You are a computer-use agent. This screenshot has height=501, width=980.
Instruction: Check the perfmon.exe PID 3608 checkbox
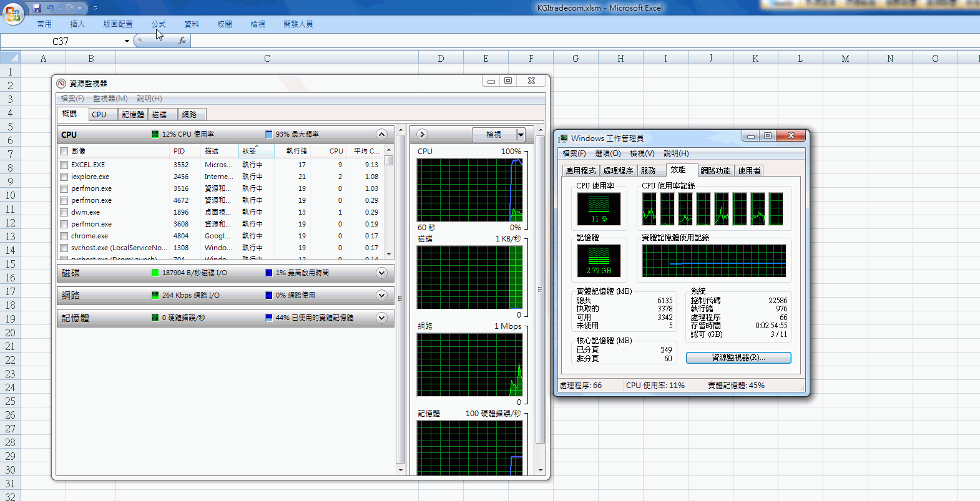coord(64,224)
